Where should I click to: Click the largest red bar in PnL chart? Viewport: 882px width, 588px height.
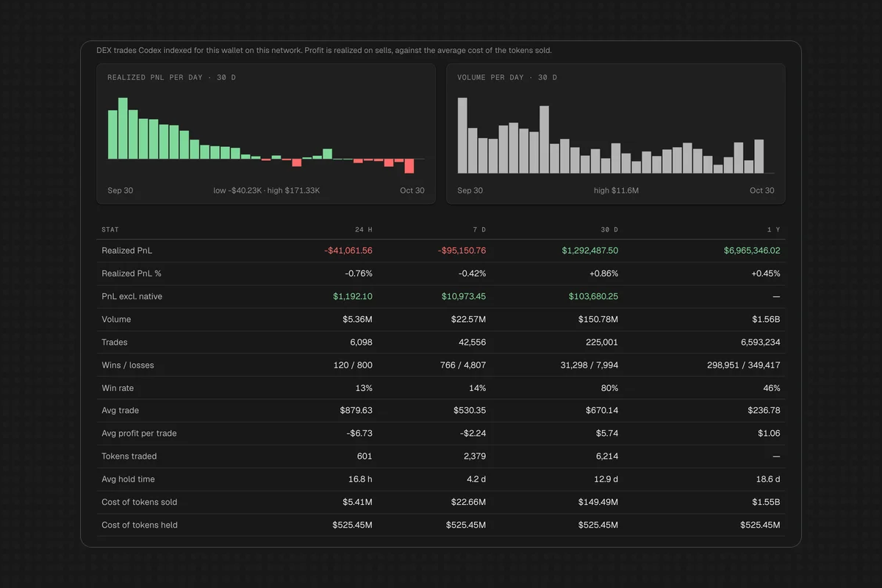pos(409,166)
